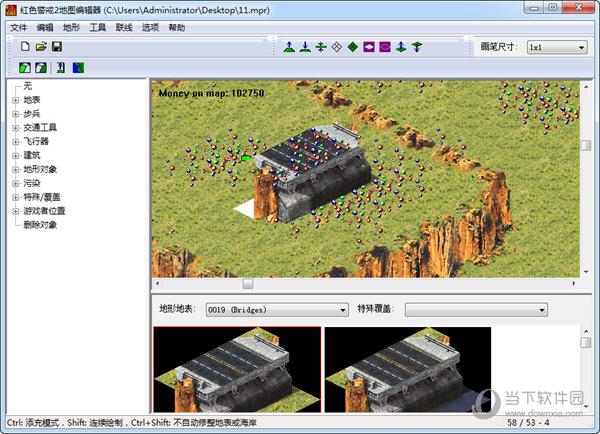600x434 pixels.
Task: Open the 地形 menu
Action: point(71,28)
